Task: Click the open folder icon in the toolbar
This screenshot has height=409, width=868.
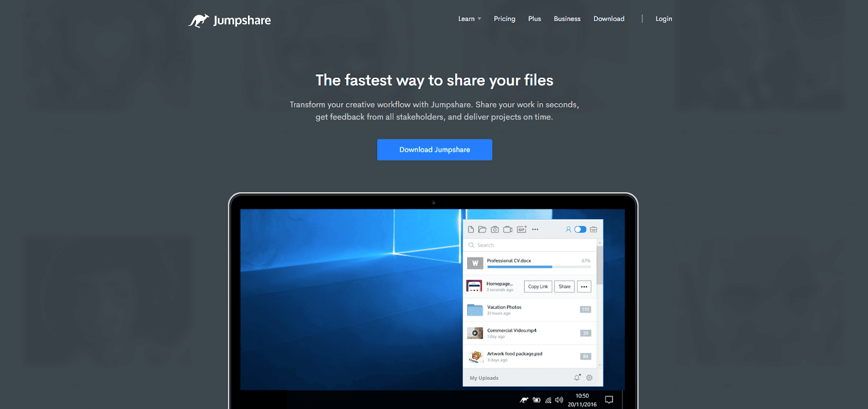Action: [482, 229]
